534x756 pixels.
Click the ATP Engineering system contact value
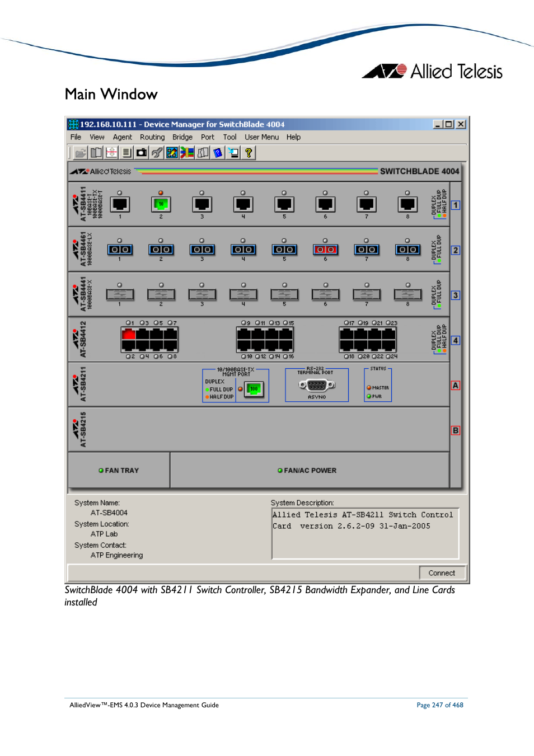tap(116, 555)
